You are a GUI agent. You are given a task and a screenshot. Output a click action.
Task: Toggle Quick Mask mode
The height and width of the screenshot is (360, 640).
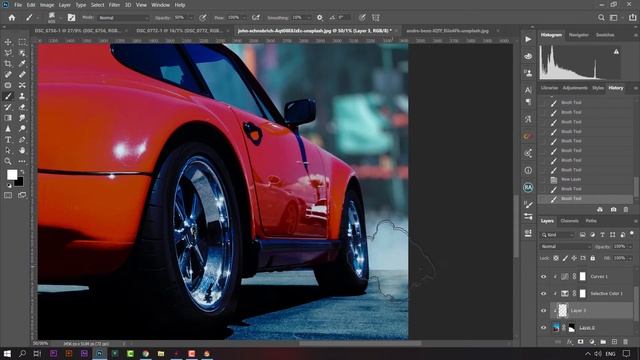point(8,195)
